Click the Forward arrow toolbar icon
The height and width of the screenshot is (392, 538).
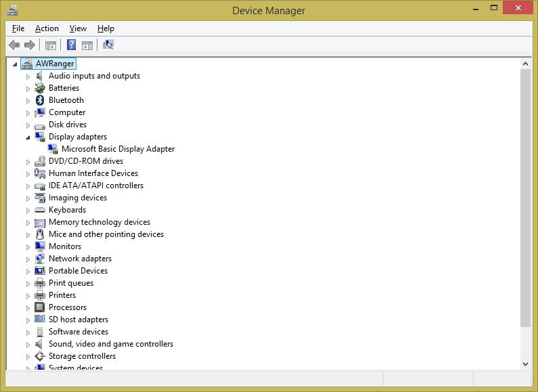(x=30, y=45)
